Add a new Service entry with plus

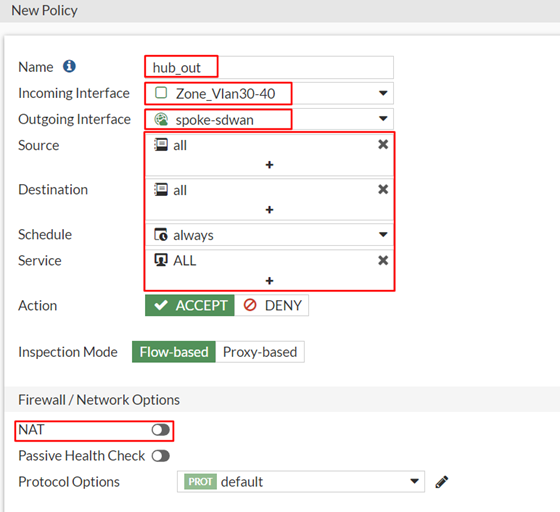269,281
